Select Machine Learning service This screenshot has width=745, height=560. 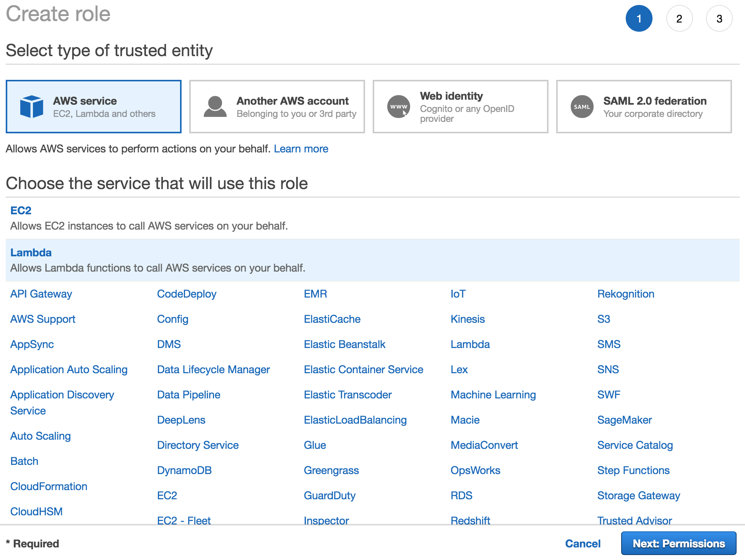pos(493,395)
